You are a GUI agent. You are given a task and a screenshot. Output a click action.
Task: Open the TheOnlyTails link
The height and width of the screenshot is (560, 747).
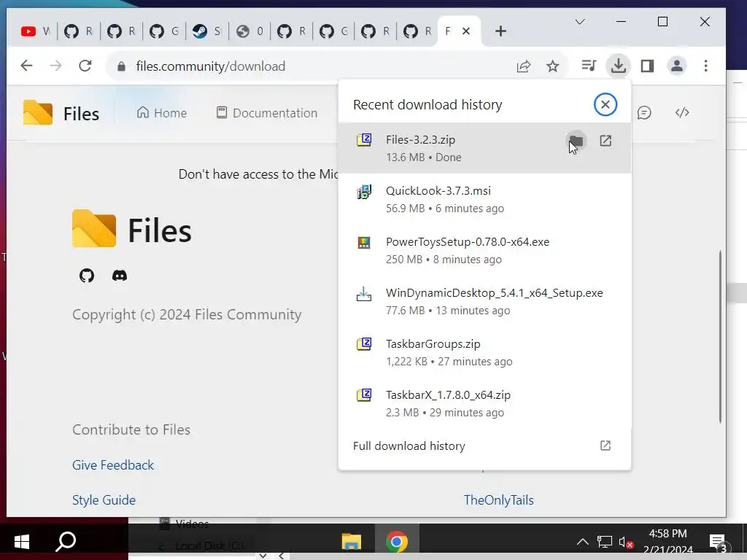click(x=499, y=500)
